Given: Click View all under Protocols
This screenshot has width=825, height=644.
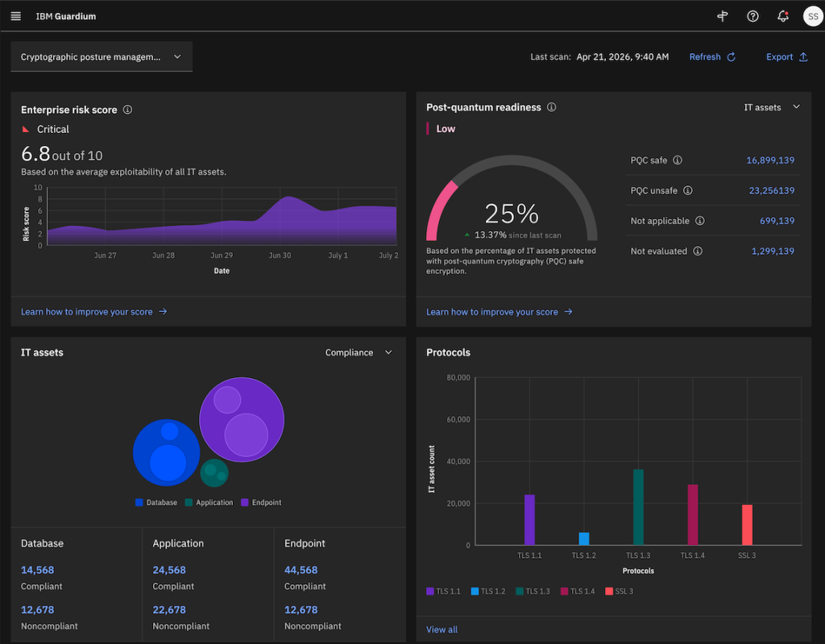Looking at the screenshot, I should point(442,629).
